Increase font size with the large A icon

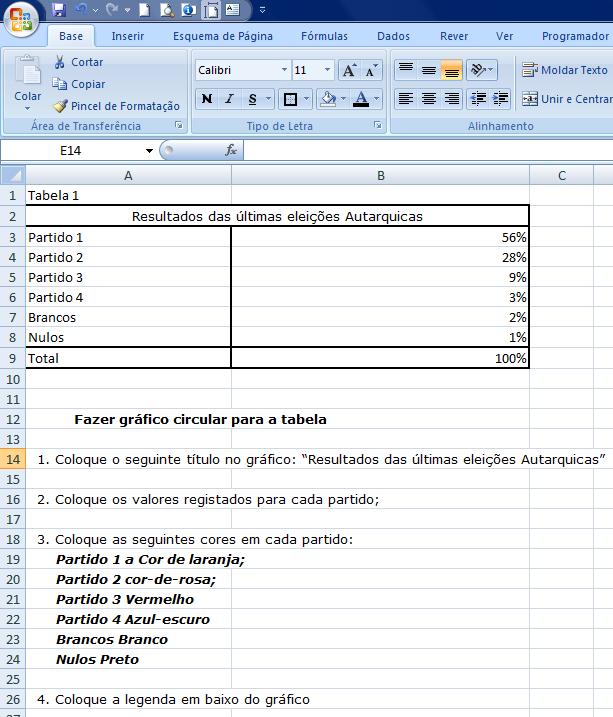[x=349, y=71]
